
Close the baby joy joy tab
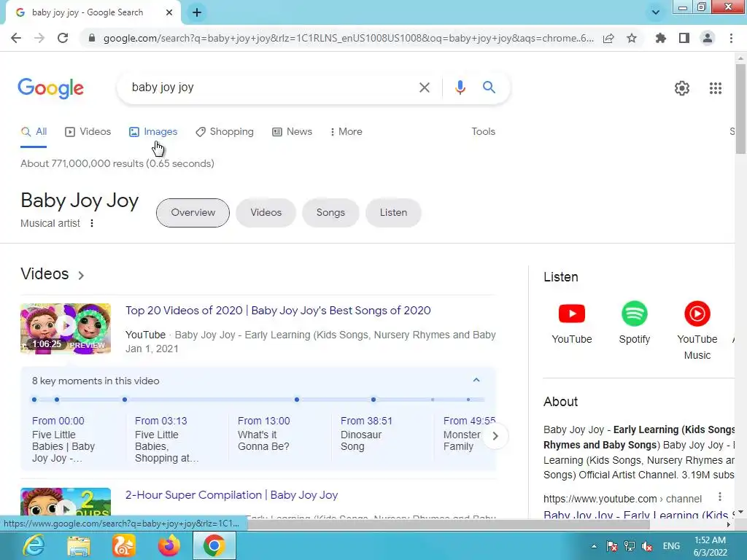pyautogui.click(x=169, y=12)
